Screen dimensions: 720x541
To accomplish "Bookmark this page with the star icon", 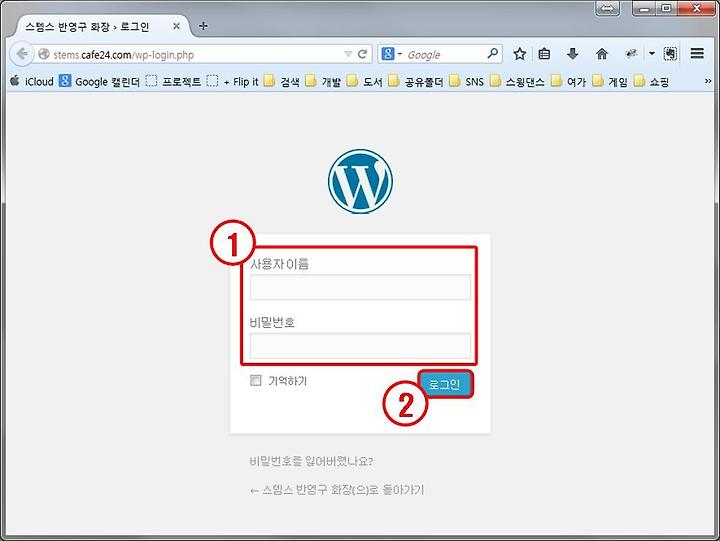I will tap(519, 54).
